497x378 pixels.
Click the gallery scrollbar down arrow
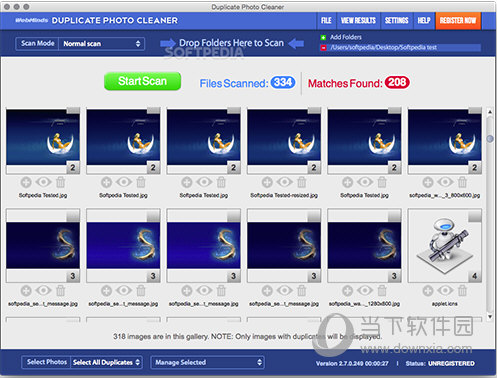(x=490, y=317)
